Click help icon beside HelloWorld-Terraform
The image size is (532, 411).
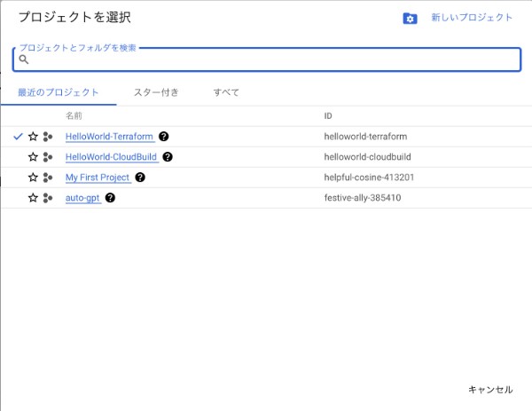click(164, 137)
